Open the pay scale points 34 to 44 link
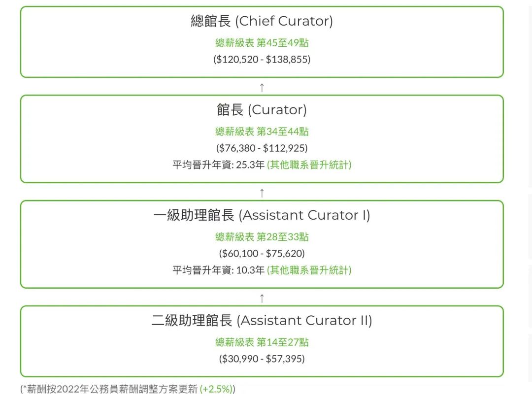532x398 pixels. 262,132
